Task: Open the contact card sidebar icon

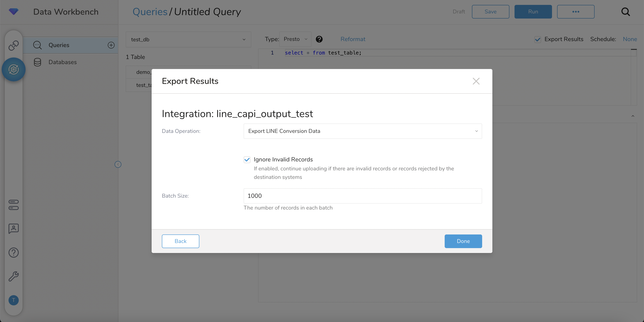Action: pyautogui.click(x=13, y=229)
